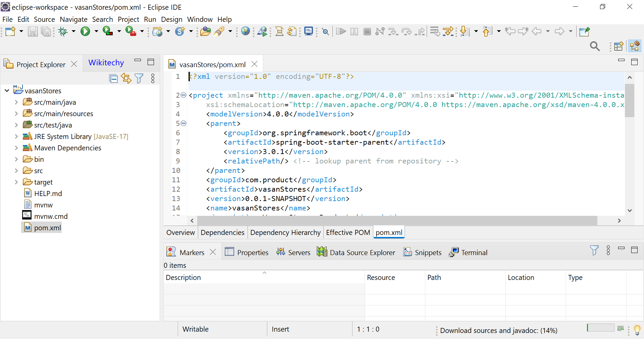Open the Java perspective icon top right
Image resolution: width=644 pixels, height=339 pixels.
point(635,46)
